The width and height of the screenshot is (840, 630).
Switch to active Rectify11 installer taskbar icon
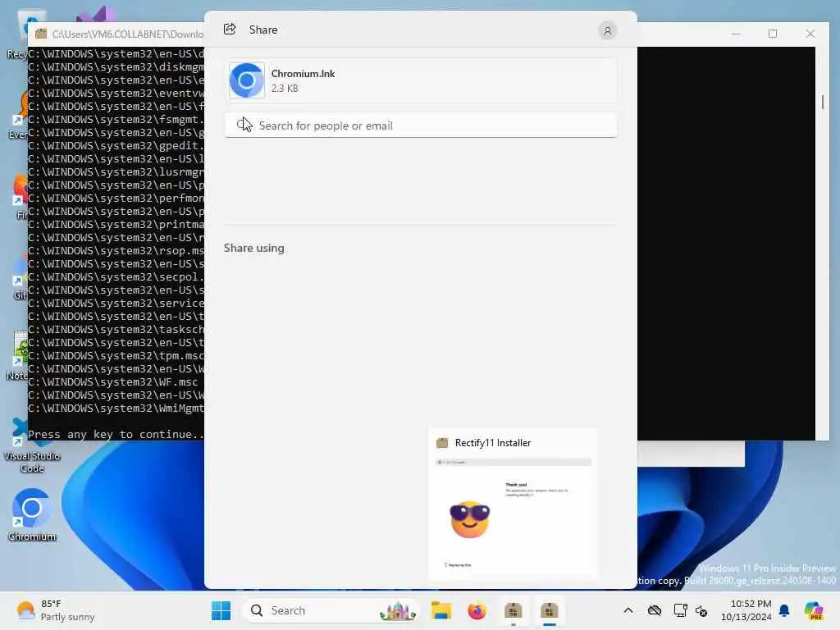click(x=549, y=610)
